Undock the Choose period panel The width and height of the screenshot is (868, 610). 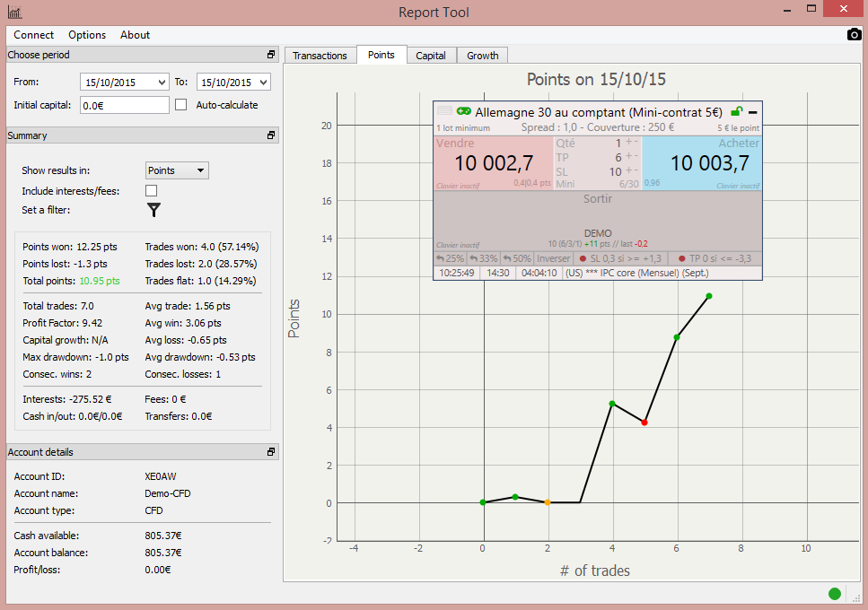[x=271, y=54]
